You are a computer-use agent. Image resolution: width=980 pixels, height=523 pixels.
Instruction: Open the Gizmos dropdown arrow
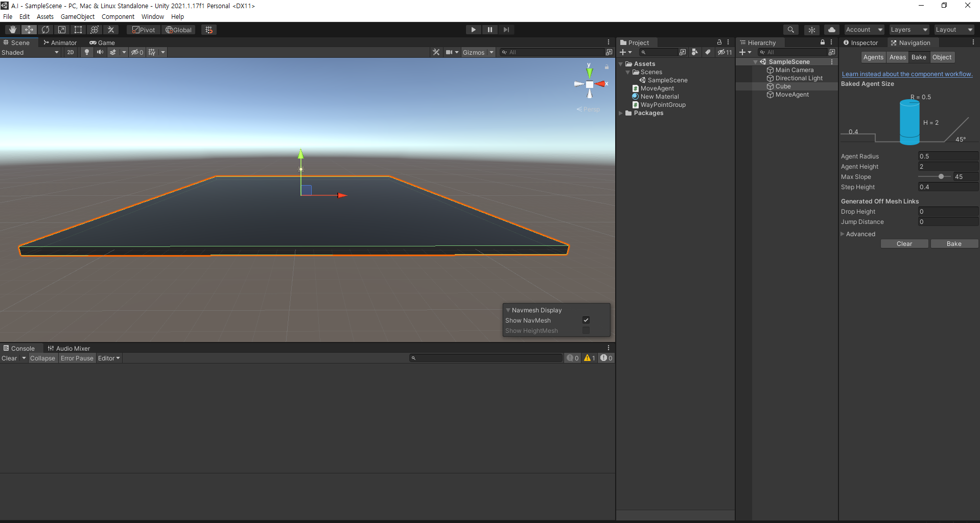pos(492,52)
